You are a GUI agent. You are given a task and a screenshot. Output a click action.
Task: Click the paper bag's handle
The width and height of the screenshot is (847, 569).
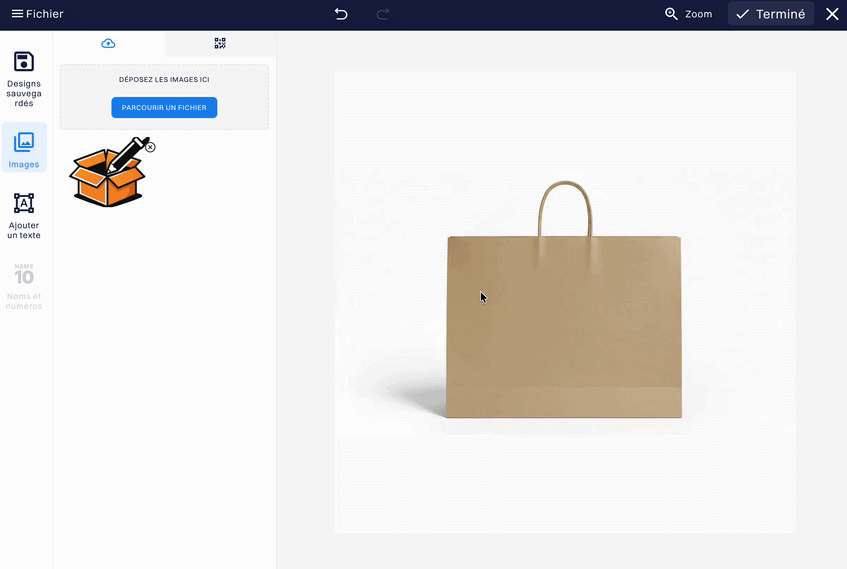[565, 188]
